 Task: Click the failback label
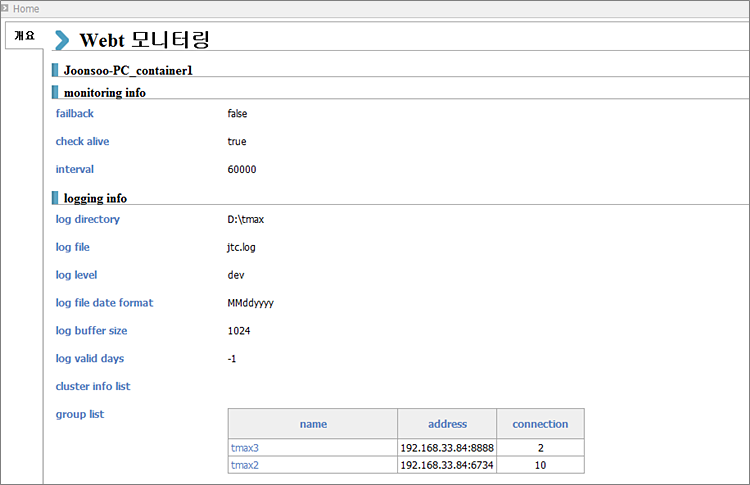point(75,113)
